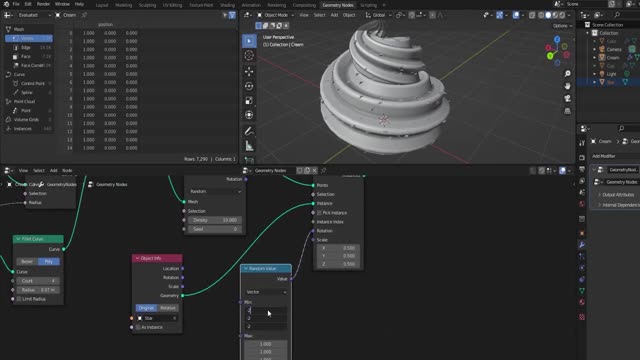Open the Tool properties tab

582,143
